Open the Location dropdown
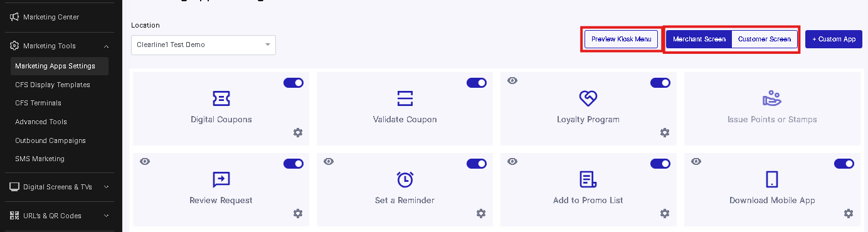 (203, 45)
